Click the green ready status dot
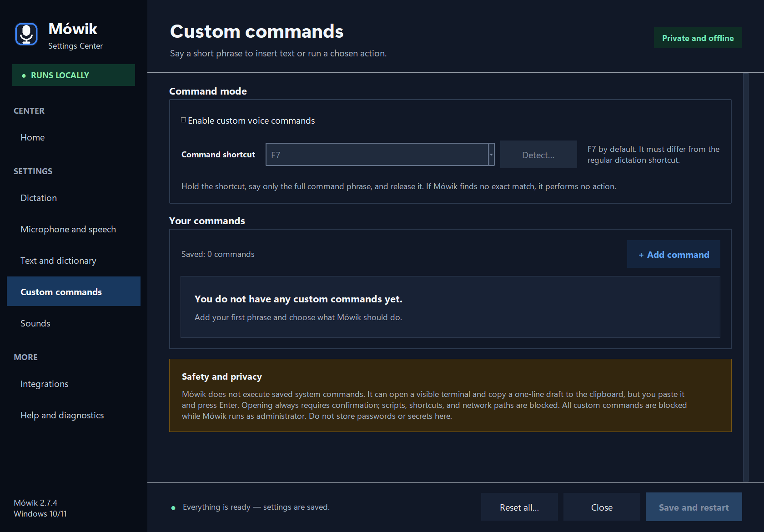 173,508
